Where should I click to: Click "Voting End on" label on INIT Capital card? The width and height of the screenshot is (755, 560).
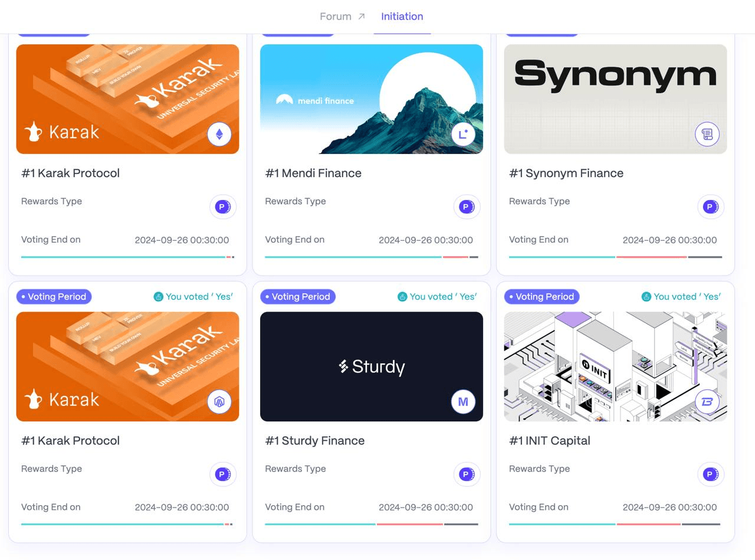point(539,507)
